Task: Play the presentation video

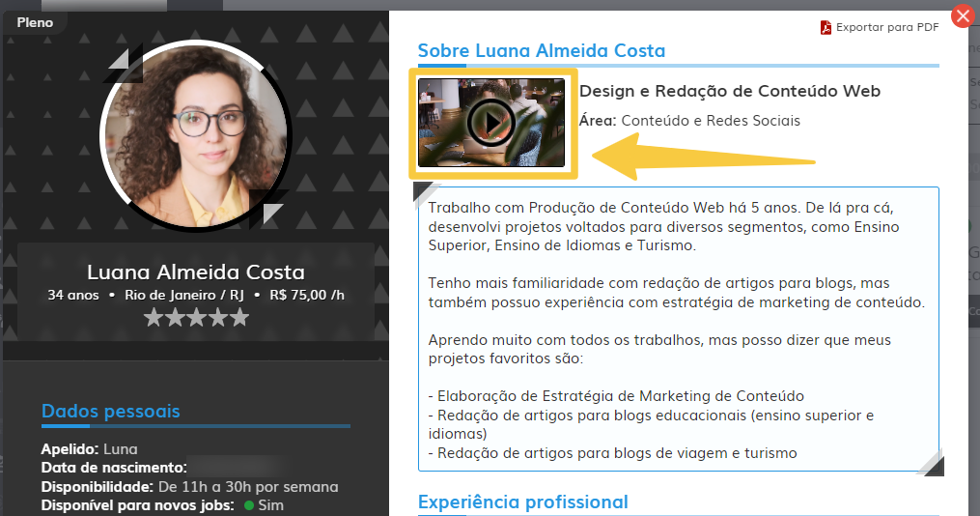Action: tap(491, 123)
